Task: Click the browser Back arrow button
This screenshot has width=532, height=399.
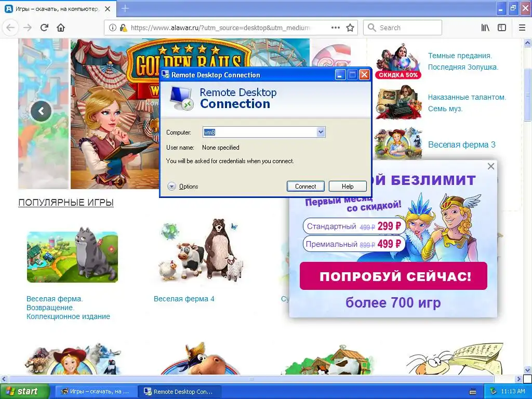Action: point(10,28)
